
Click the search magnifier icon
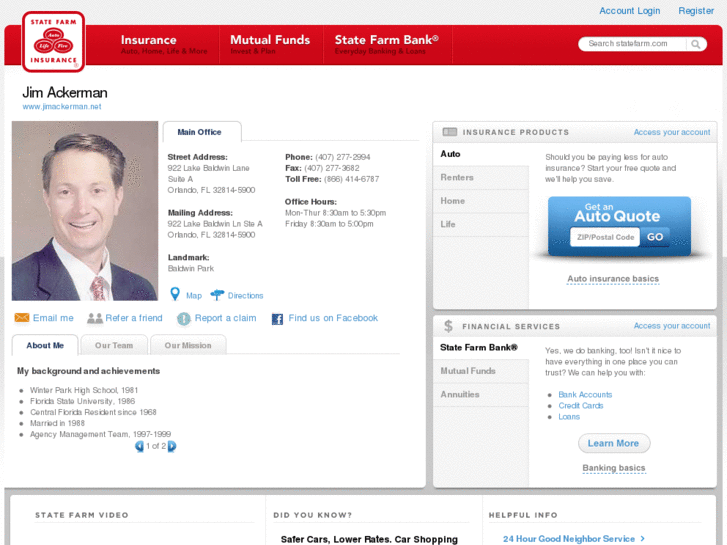[x=695, y=44]
